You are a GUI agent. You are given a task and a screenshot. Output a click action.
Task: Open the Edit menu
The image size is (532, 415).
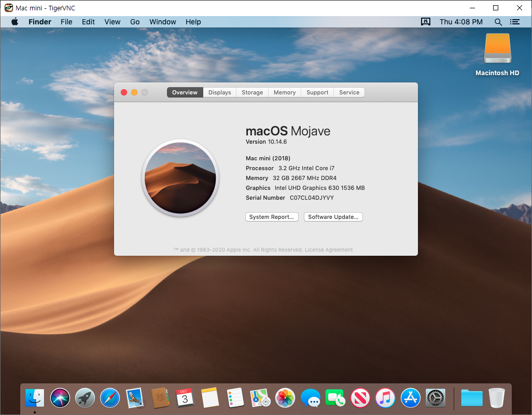pos(88,22)
